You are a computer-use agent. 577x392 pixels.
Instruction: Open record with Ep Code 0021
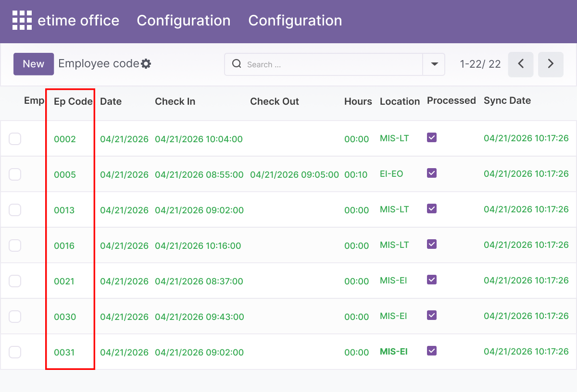64,282
